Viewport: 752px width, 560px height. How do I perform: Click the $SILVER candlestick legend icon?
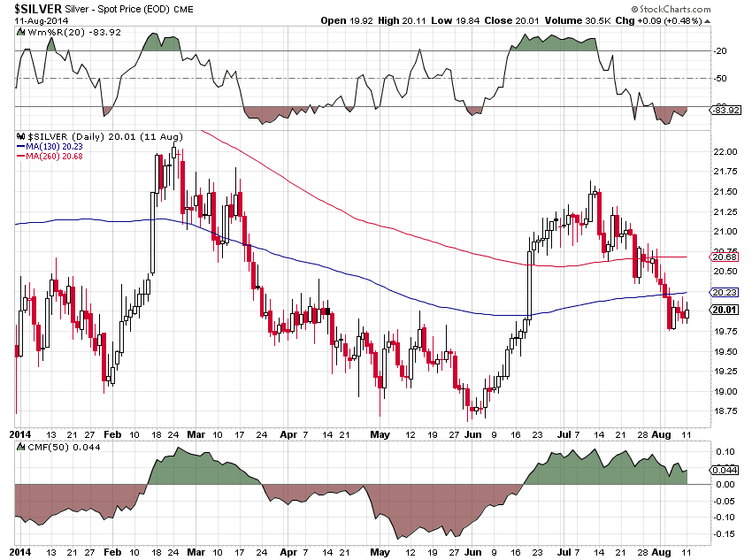[x=20, y=136]
